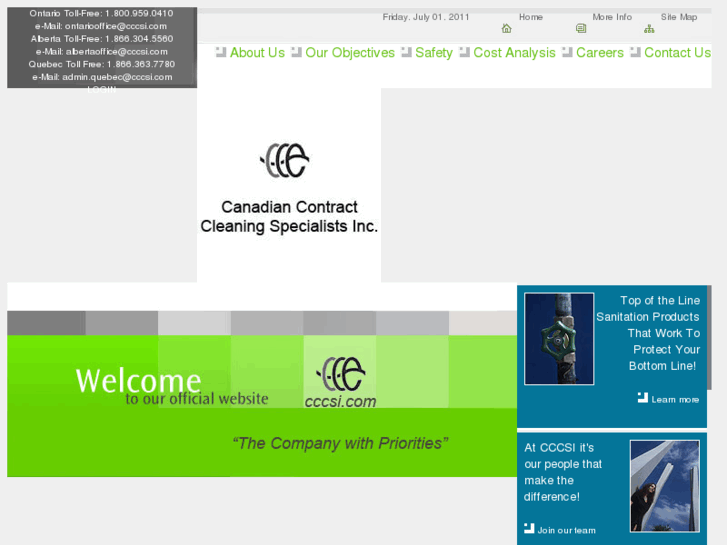Click the bullet icon beside About Us

221,52
